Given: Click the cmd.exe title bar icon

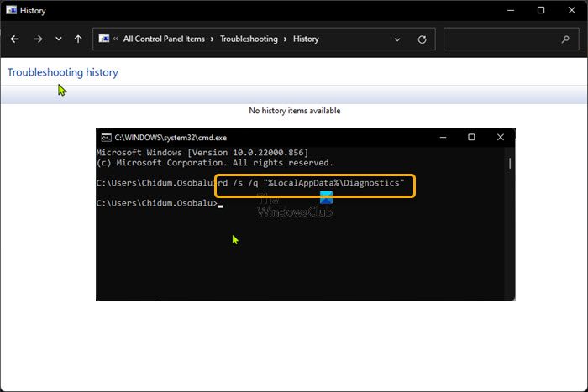Looking at the screenshot, I should point(107,138).
